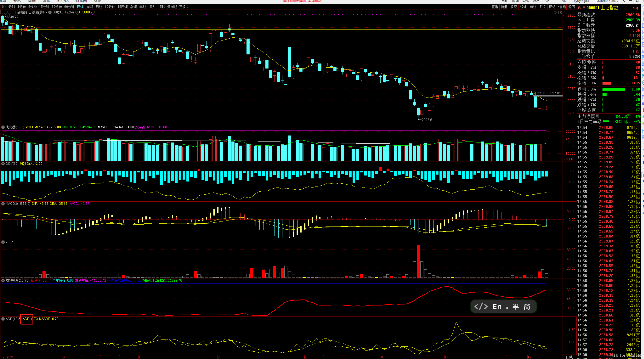The image size is (644, 359).
Task: Expand the 成交额 indicator dropdown arrow
Action: [x=3, y=127]
